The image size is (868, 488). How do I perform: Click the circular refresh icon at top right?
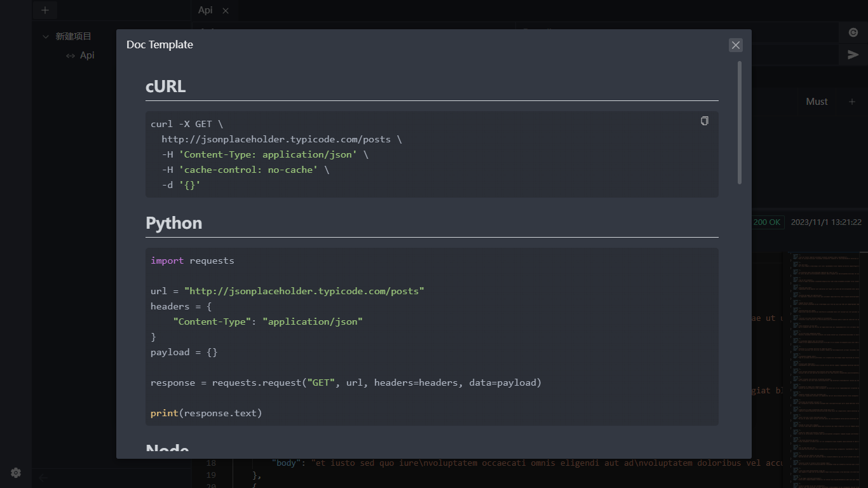coord(853,32)
